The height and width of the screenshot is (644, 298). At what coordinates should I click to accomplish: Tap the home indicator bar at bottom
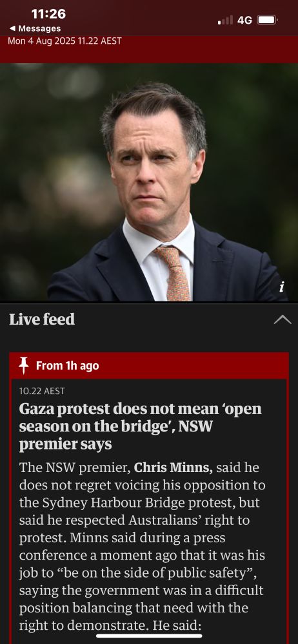click(149, 636)
